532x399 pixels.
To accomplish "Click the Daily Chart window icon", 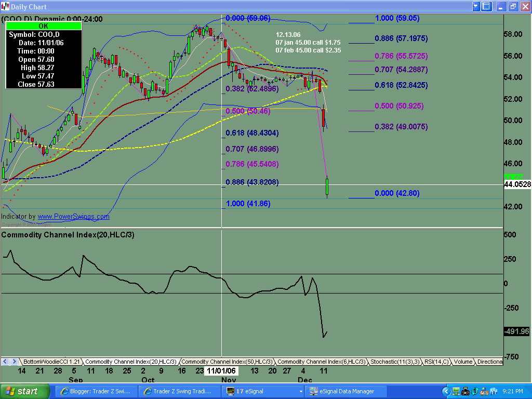I will [x=5, y=6].
